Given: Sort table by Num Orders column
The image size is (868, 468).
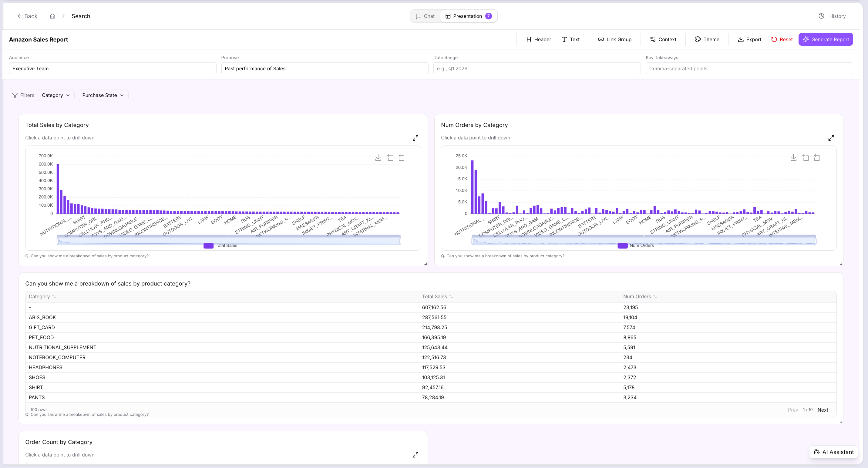Looking at the screenshot, I should click(x=640, y=297).
